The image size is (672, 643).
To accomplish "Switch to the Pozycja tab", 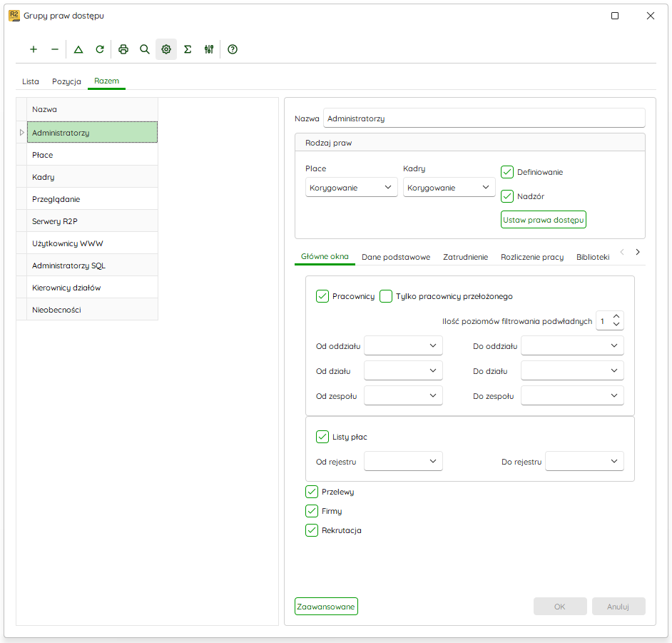I will pos(66,81).
